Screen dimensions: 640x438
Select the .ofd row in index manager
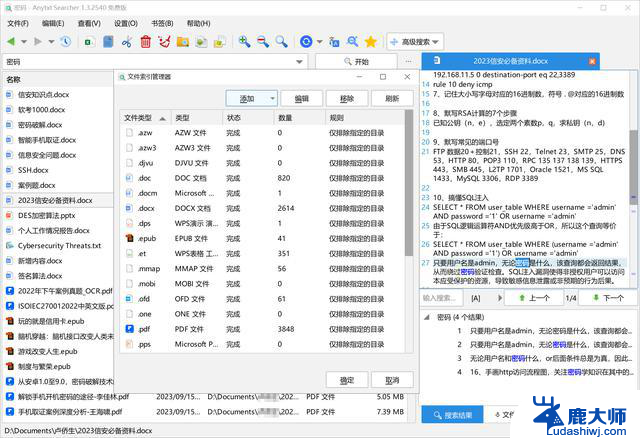click(264, 299)
